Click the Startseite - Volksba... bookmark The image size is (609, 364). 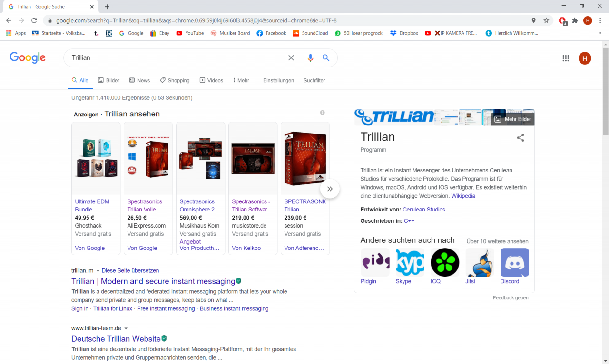[x=59, y=33]
